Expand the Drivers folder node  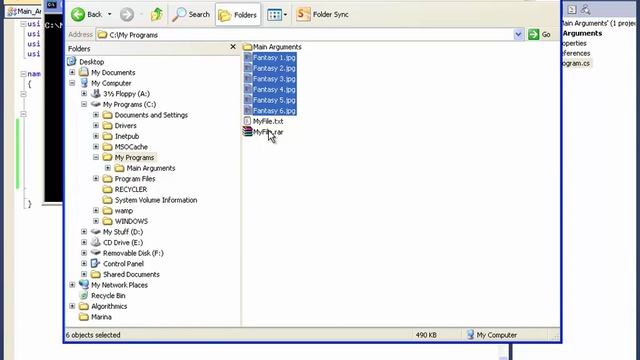coord(96,125)
